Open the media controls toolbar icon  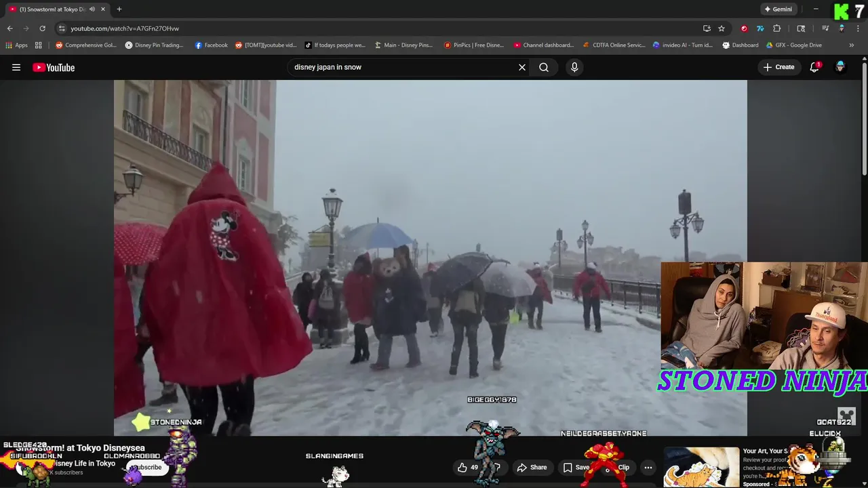click(825, 28)
